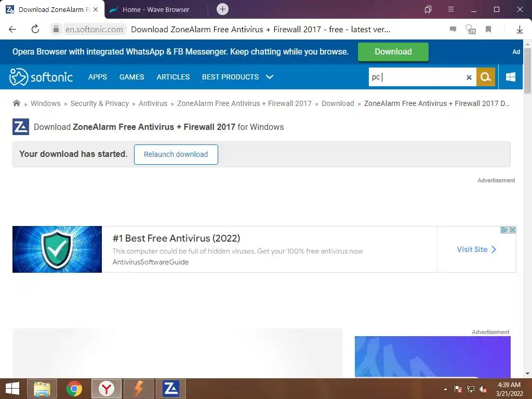Open Yandex Browser from the taskbar

coord(107,389)
